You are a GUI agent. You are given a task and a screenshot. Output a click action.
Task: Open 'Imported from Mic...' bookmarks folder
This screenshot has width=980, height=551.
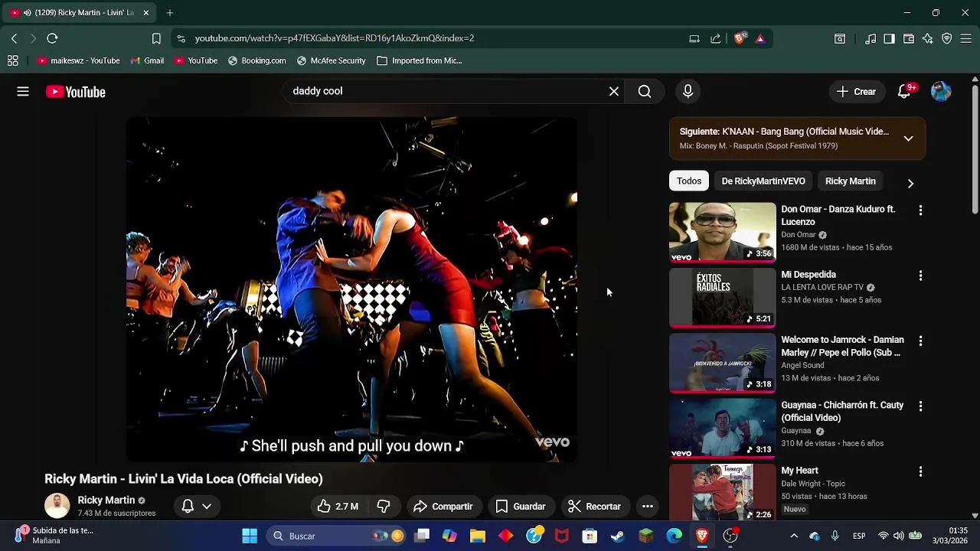(x=420, y=60)
